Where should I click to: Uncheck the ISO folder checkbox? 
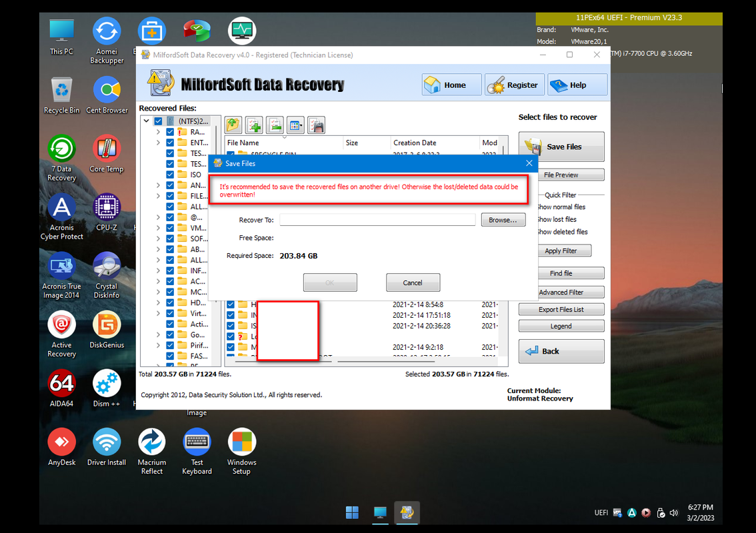click(170, 175)
